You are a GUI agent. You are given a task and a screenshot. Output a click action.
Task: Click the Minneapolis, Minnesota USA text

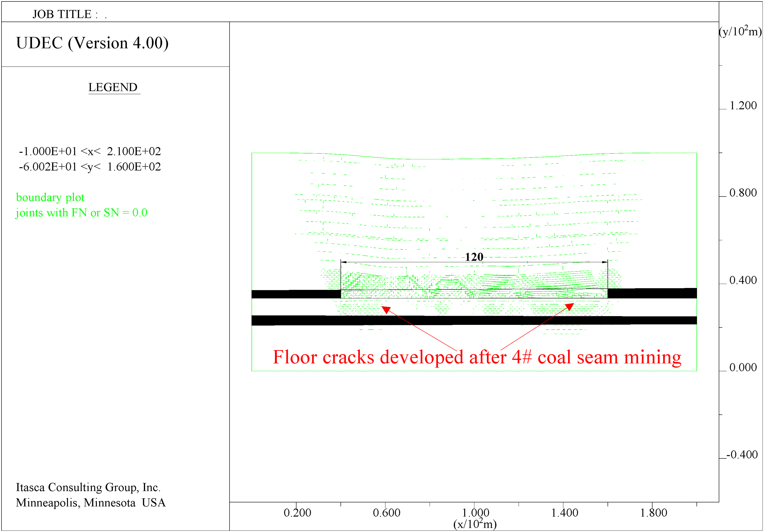coord(91,503)
